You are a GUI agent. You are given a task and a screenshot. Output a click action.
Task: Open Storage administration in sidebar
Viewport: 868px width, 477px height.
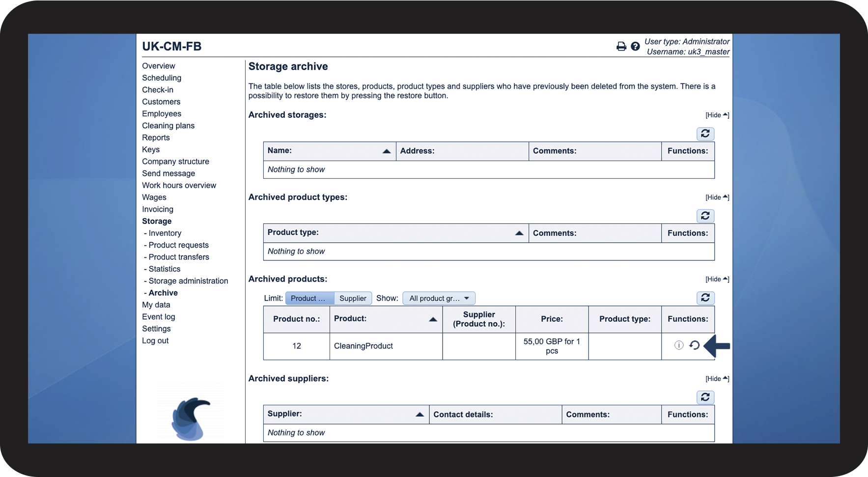pos(188,281)
